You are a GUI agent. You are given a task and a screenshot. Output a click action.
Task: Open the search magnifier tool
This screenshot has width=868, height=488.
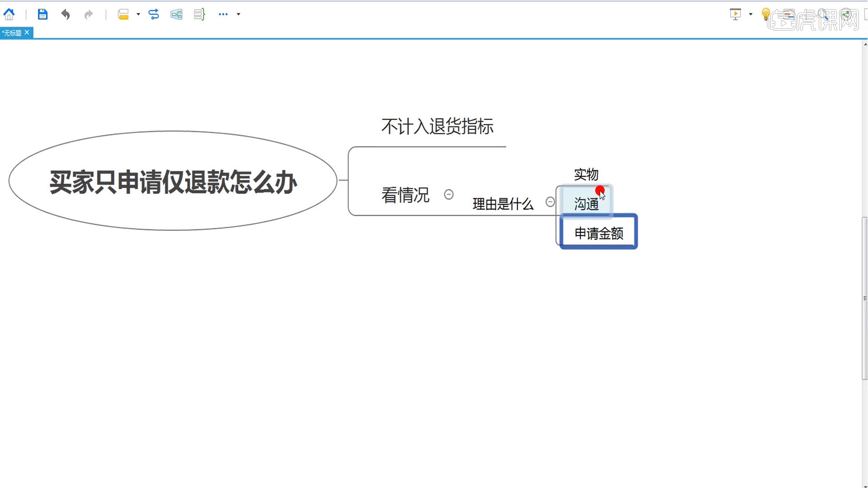point(823,14)
